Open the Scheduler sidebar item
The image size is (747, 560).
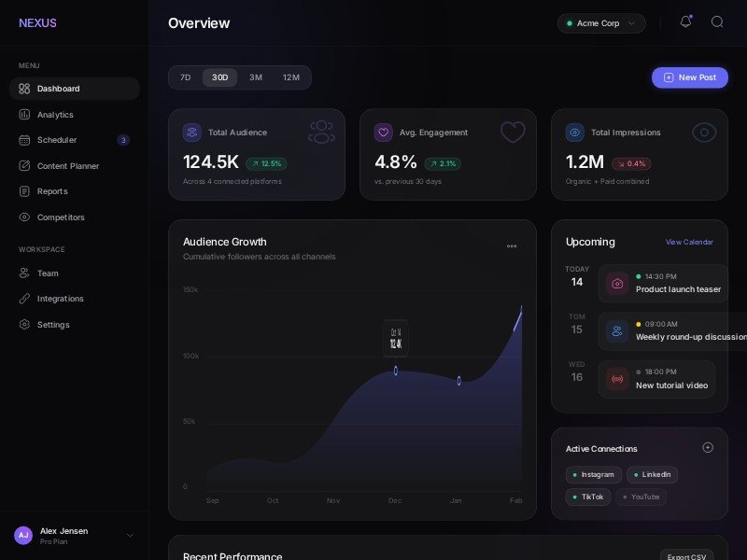tap(57, 140)
